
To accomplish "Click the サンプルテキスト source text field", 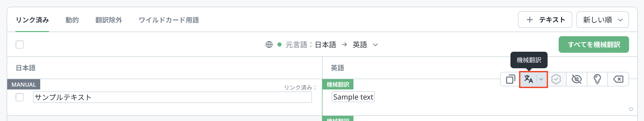I will 172,97.
